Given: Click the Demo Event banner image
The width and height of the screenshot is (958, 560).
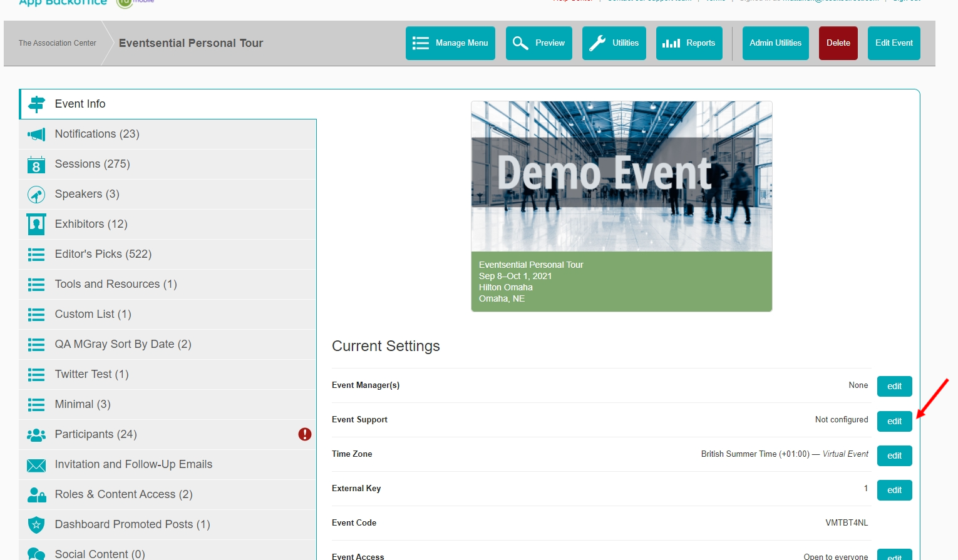Looking at the screenshot, I should [x=622, y=176].
